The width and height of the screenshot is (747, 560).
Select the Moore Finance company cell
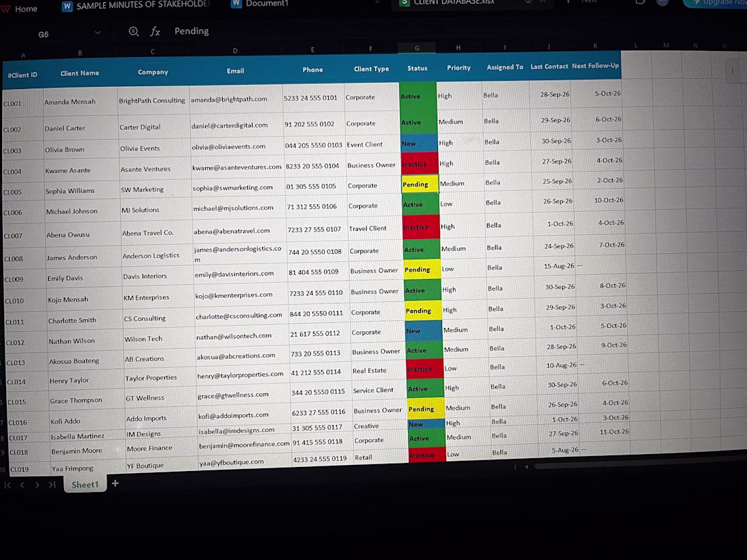click(x=162, y=448)
